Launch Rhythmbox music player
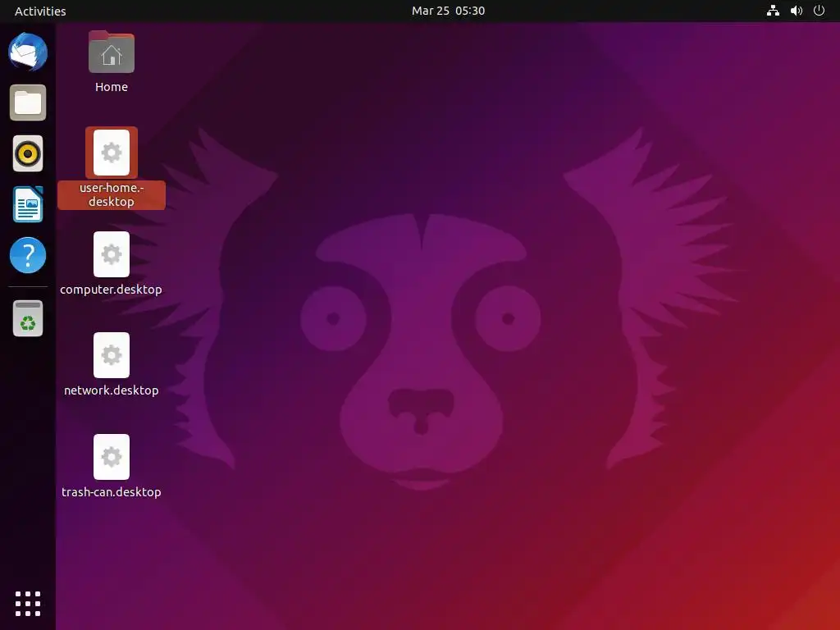This screenshot has height=630, width=840. click(x=28, y=153)
